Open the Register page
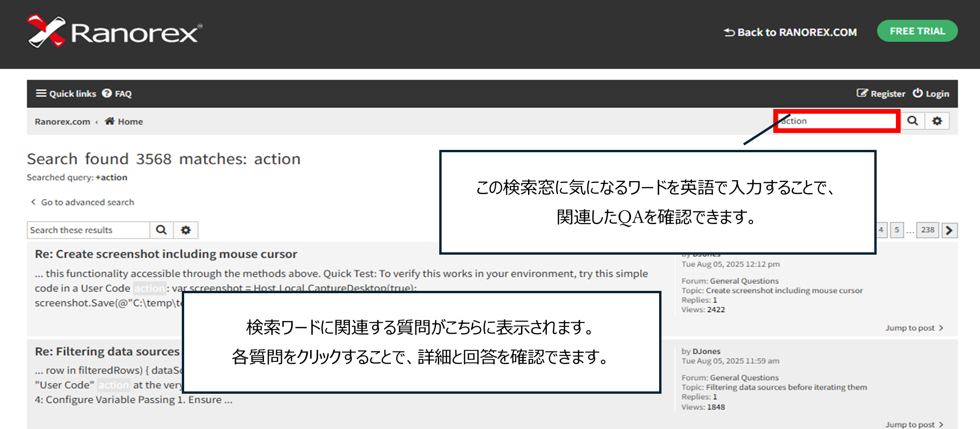The width and height of the screenshot is (980, 429). (x=881, y=94)
